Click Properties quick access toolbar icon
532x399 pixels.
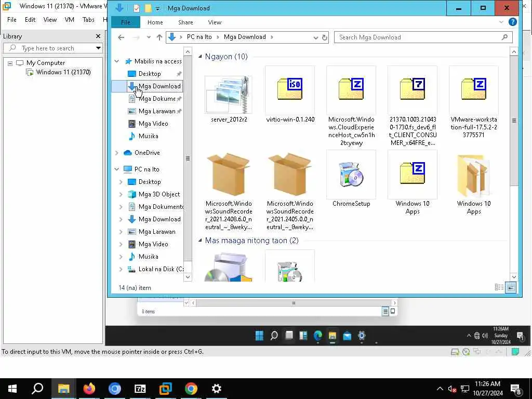137,8
